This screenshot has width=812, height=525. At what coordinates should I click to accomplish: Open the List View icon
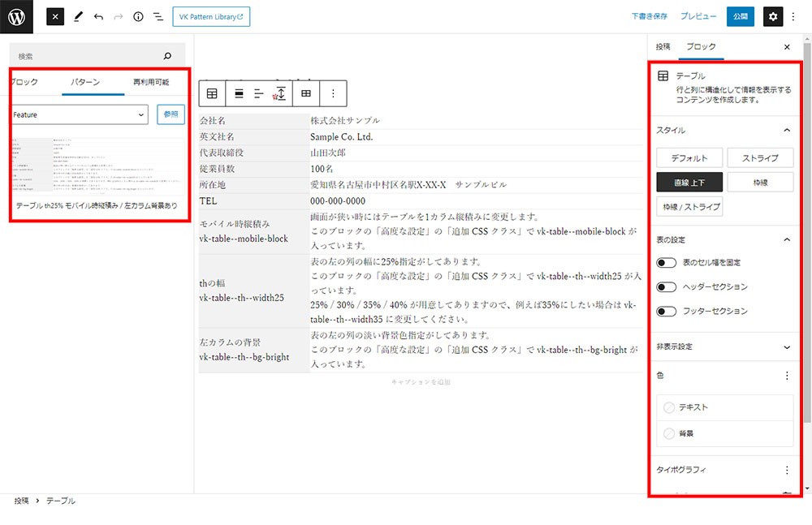[158, 16]
